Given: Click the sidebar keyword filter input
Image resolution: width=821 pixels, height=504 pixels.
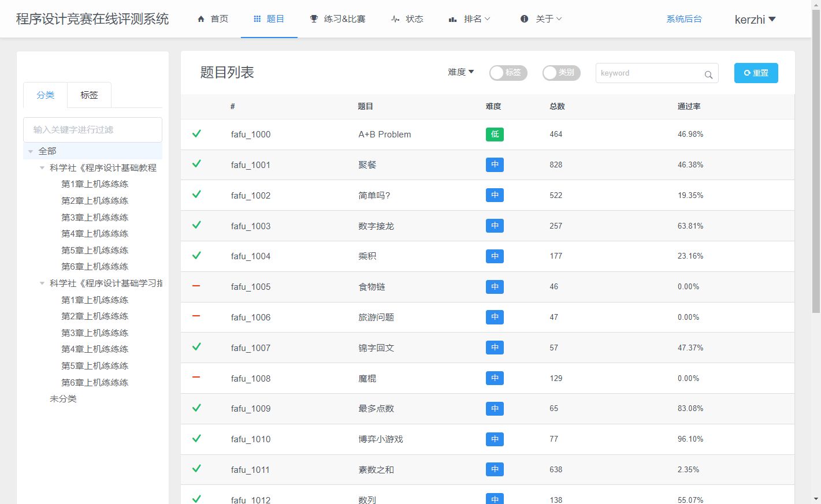Looking at the screenshot, I should click(x=92, y=130).
